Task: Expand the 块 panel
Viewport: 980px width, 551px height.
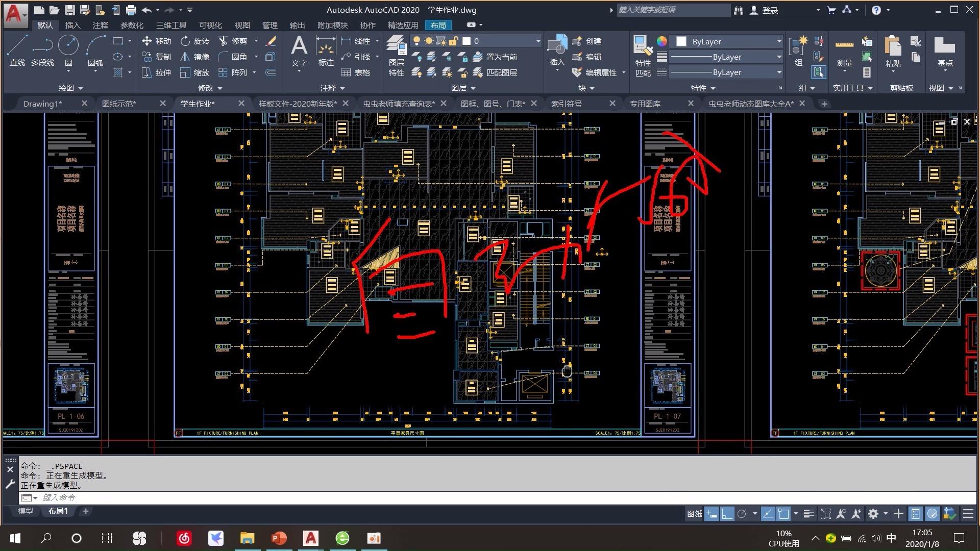Action: tap(586, 88)
